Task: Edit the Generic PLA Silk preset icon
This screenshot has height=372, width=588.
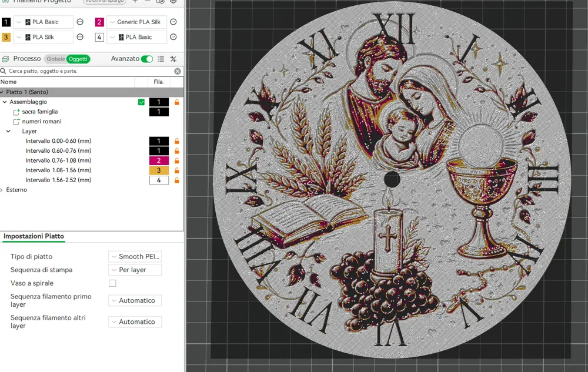Action: [173, 22]
